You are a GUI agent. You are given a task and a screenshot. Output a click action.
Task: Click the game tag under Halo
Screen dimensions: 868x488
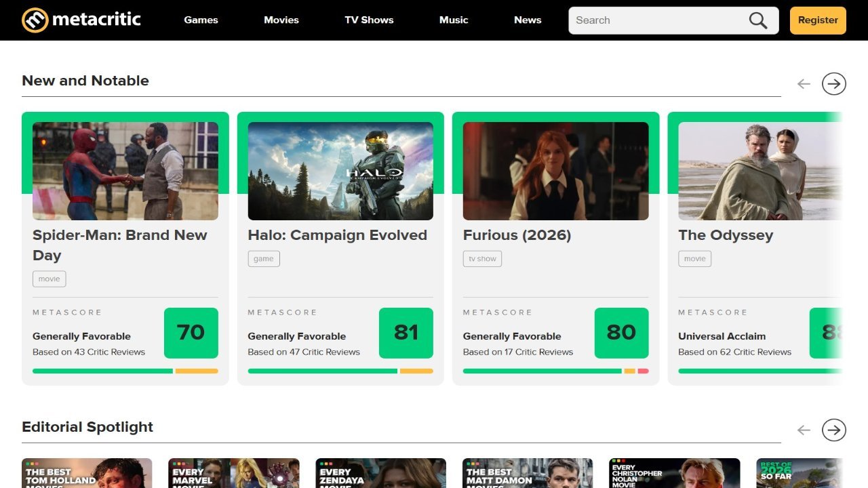[x=264, y=258]
